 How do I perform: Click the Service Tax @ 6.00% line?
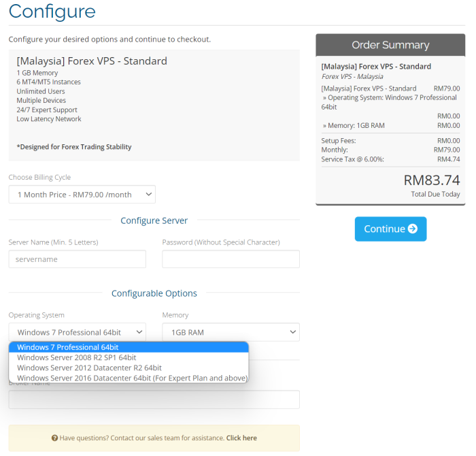point(352,159)
